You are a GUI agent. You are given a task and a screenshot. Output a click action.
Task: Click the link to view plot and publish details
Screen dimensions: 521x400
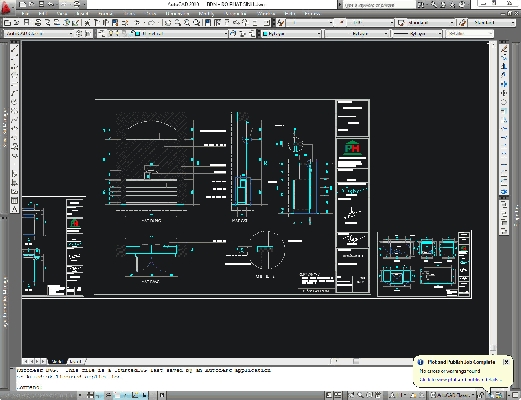460,380
